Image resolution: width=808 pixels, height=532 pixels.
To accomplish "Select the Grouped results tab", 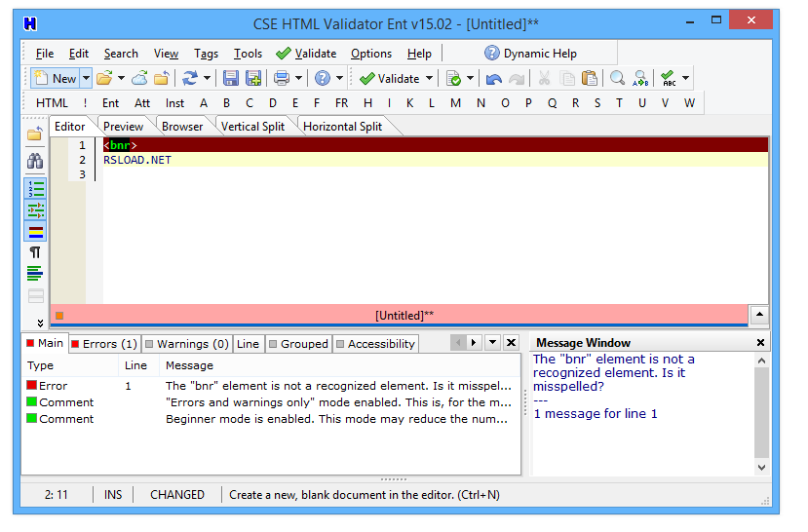I will click(x=299, y=344).
